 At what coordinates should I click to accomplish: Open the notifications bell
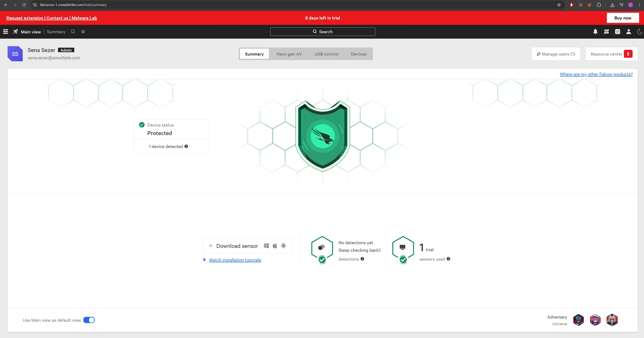point(595,32)
